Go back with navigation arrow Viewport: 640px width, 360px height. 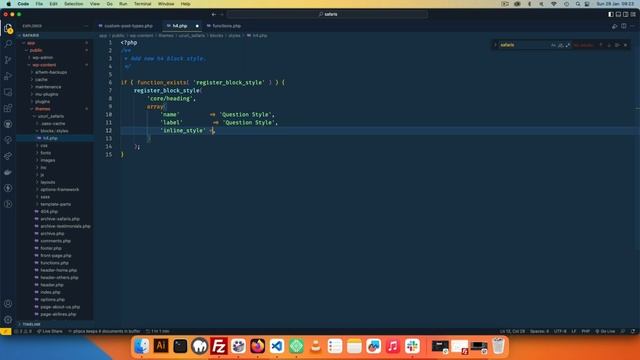(213, 14)
